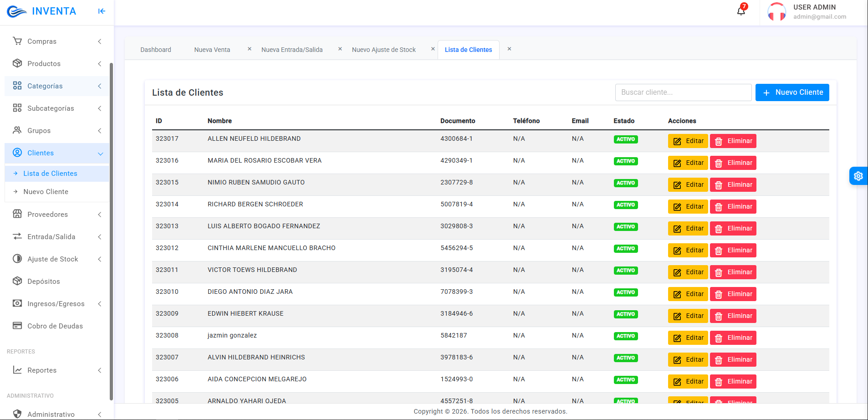Click the Clientes user icon
This screenshot has width=868, height=420.
click(17, 153)
